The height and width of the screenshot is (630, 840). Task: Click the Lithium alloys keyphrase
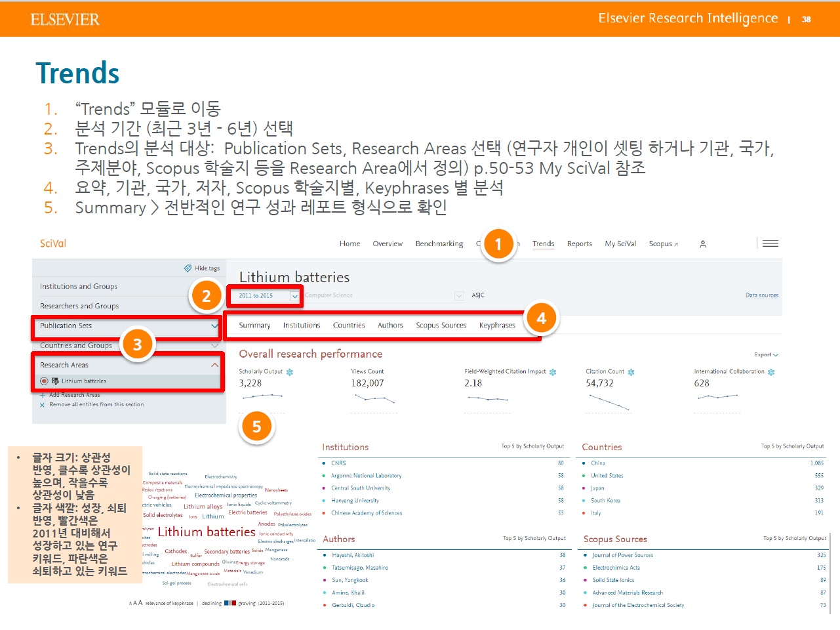click(203, 507)
